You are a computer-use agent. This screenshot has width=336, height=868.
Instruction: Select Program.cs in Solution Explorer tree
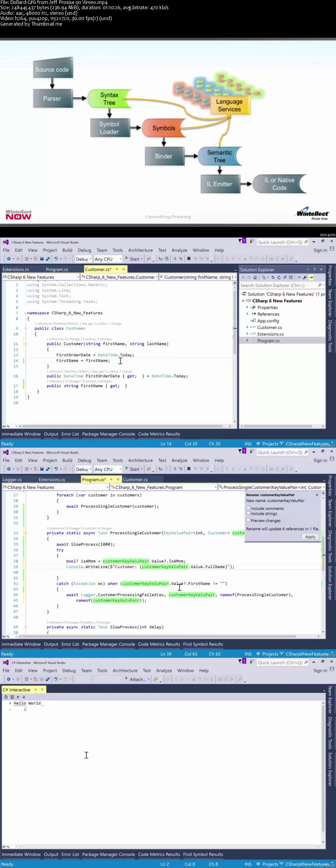click(x=268, y=341)
